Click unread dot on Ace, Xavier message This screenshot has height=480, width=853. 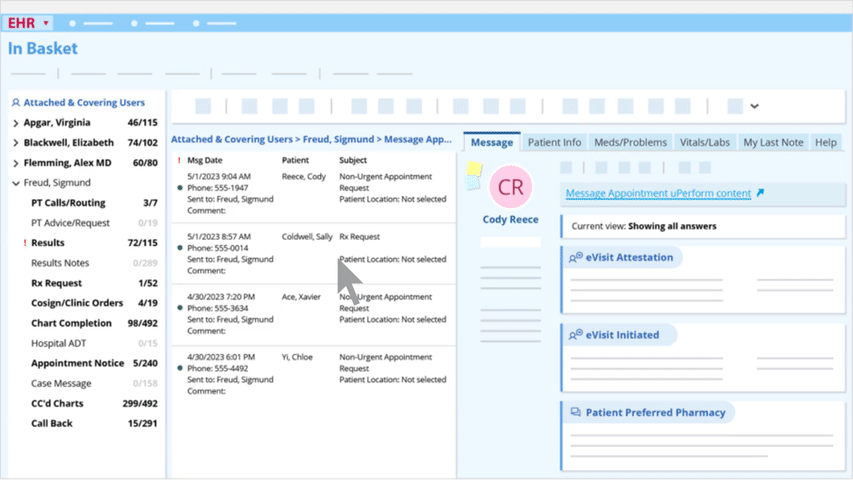(180, 308)
